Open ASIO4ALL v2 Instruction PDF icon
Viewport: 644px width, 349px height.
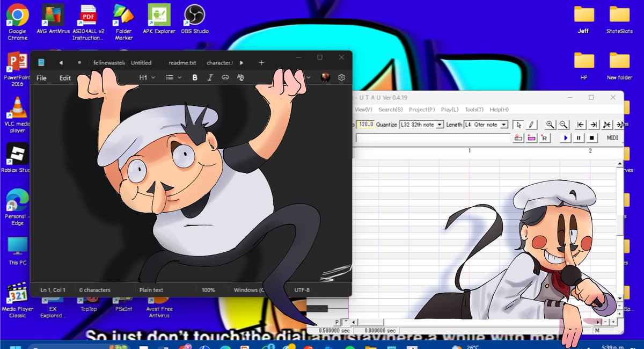[x=87, y=23]
